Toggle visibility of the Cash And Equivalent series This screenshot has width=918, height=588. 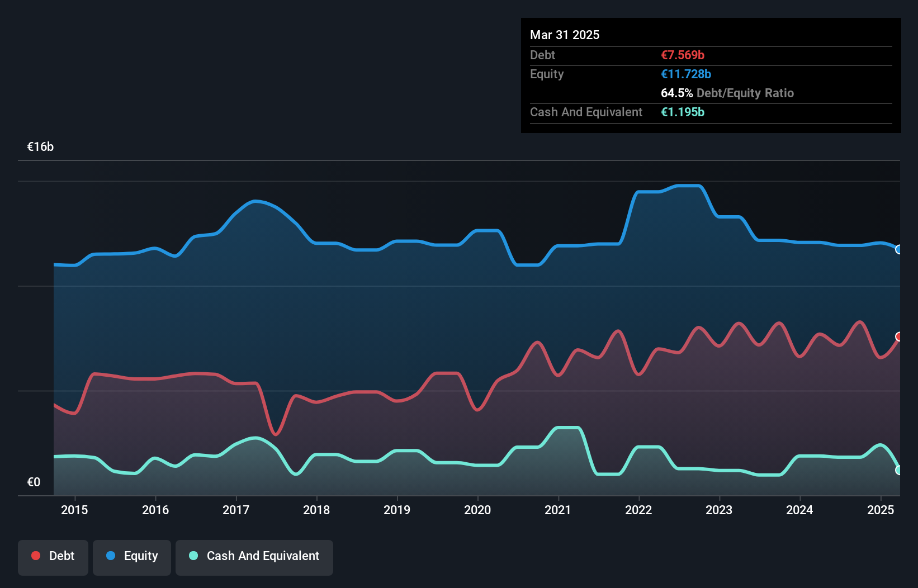pos(254,556)
